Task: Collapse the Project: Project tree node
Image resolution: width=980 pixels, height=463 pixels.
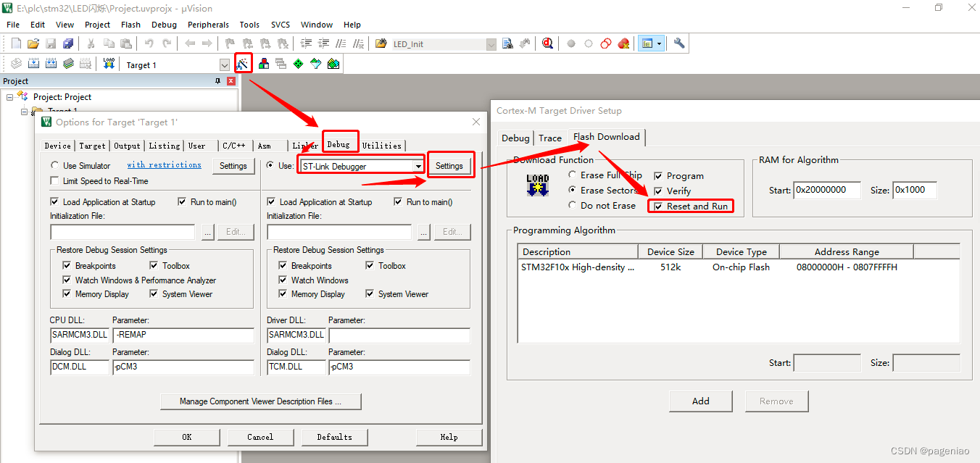Action: (10, 97)
